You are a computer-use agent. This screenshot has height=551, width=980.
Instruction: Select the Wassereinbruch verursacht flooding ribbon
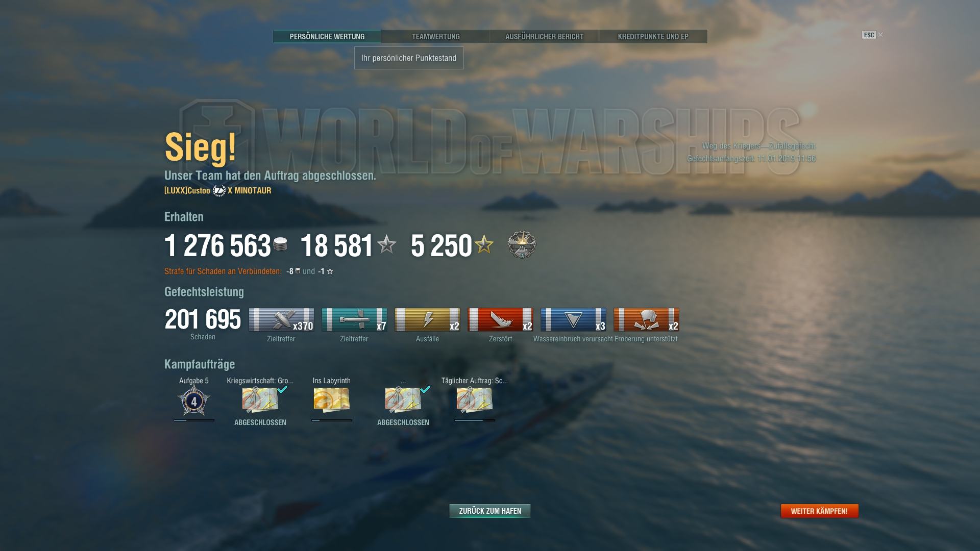point(573,320)
